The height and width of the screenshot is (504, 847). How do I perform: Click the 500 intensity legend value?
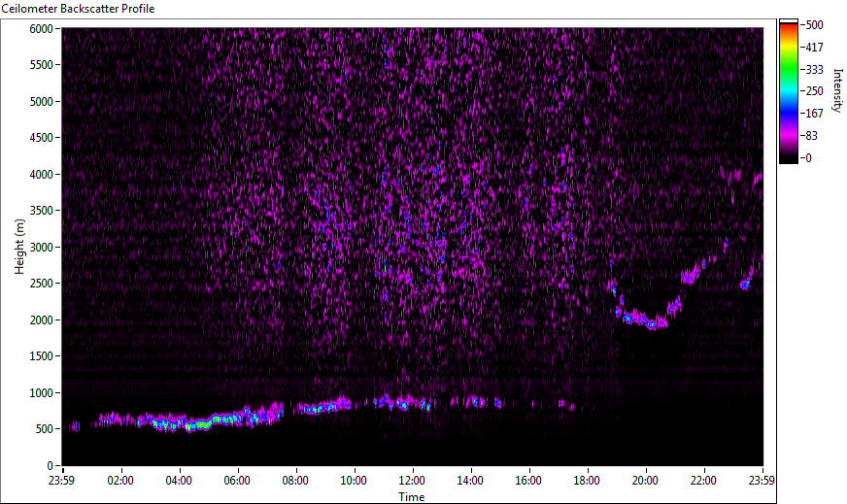[x=814, y=25]
